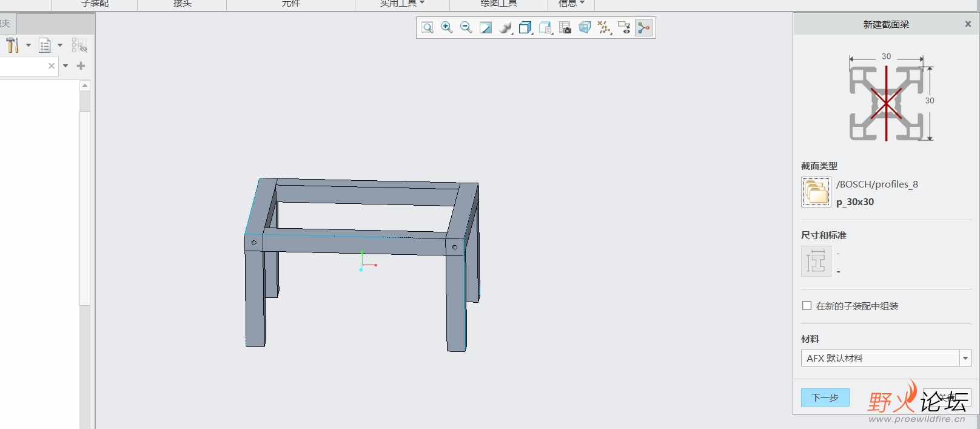Open the display style shaded icon
Image resolution: width=980 pixels, height=429 pixels.
pyautogui.click(x=506, y=27)
